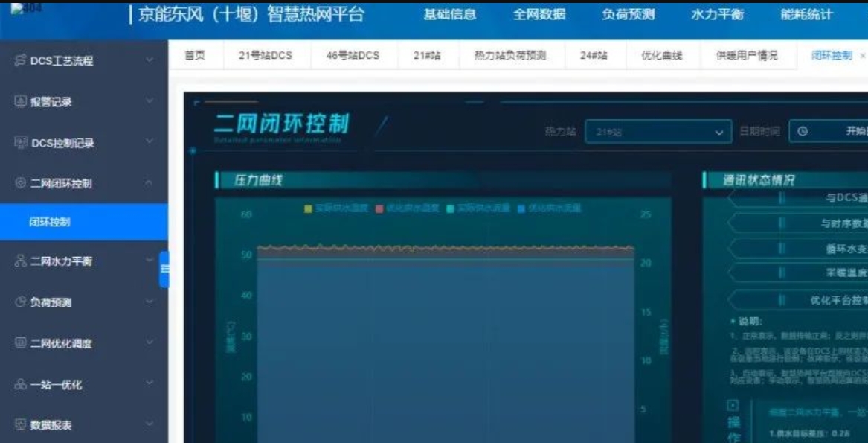Click the 负荷预测 clock icon in sidebar
Viewport: 868px width, 443px height.
[21, 303]
